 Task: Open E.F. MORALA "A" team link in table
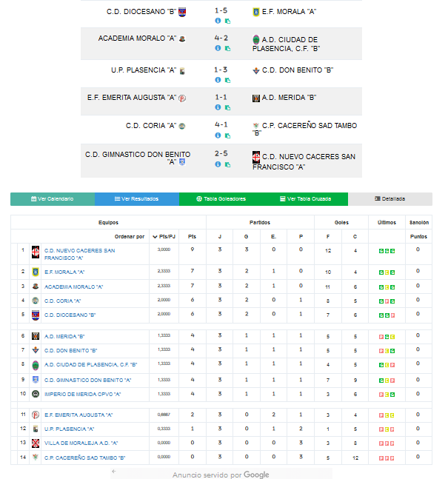point(64,272)
